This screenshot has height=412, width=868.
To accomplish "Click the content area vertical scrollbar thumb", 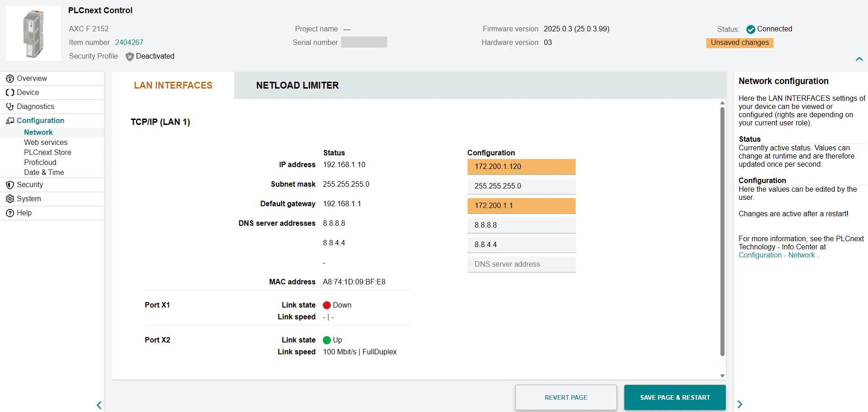I will click(722, 231).
